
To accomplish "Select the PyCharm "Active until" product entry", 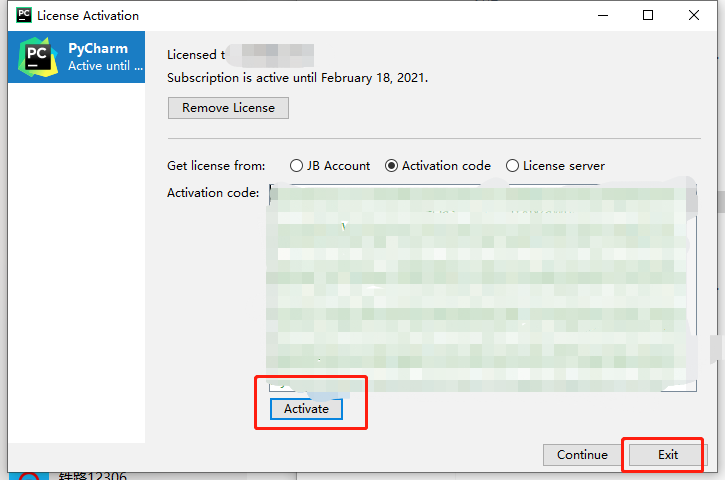I will (x=76, y=57).
